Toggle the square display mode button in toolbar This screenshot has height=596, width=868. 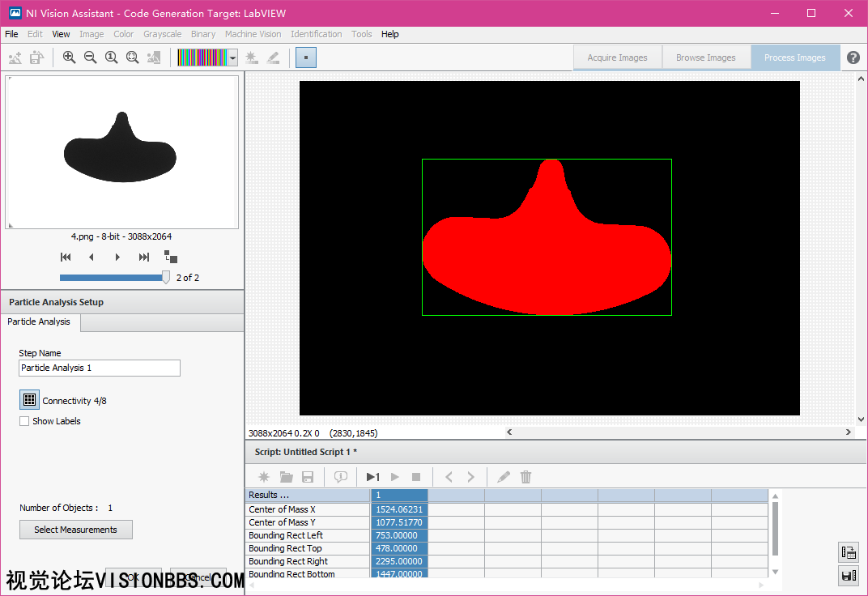pyautogui.click(x=306, y=57)
